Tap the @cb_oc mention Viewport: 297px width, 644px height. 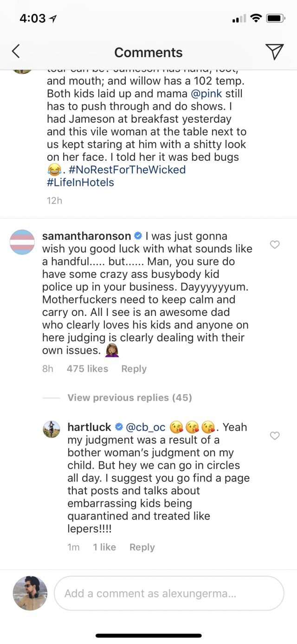(146, 427)
